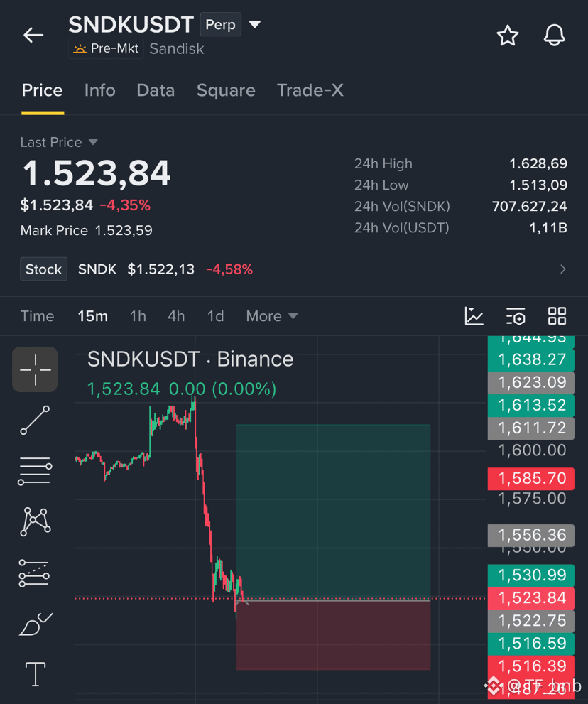Open price alerts with the bell icon
The image size is (588, 704).
click(555, 36)
